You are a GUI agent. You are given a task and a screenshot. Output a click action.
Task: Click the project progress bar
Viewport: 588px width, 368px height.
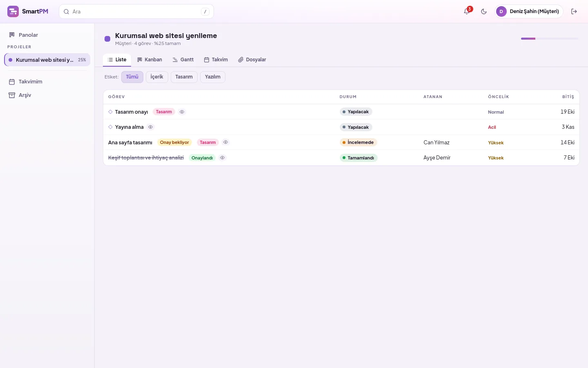[x=550, y=38]
